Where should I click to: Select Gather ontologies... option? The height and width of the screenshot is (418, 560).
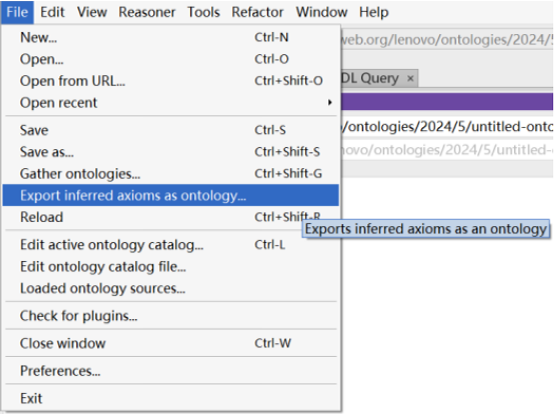[170, 174]
